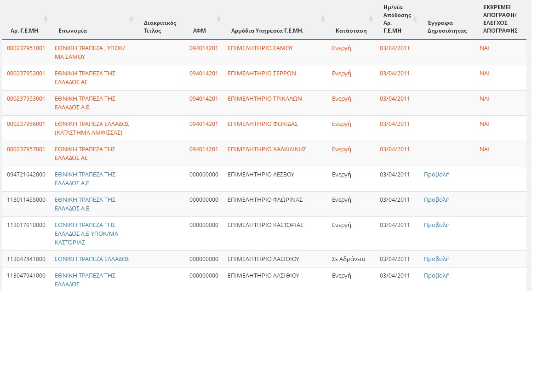Open Προβολή link for ΕΠΙΜΕΛΗΤΗΡΙΟ ΚΑΣΤΟΡΙΑΣ row

tap(436, 225)
